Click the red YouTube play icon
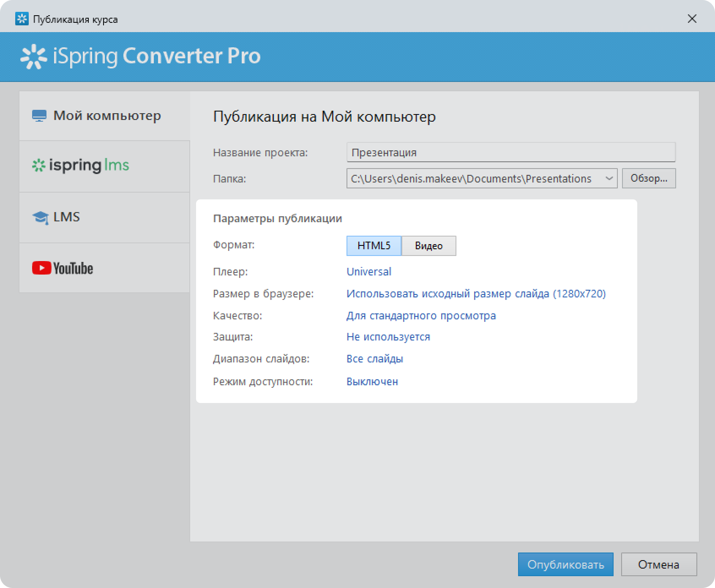This screenshot has width=715, height=588. pos(41,268)
